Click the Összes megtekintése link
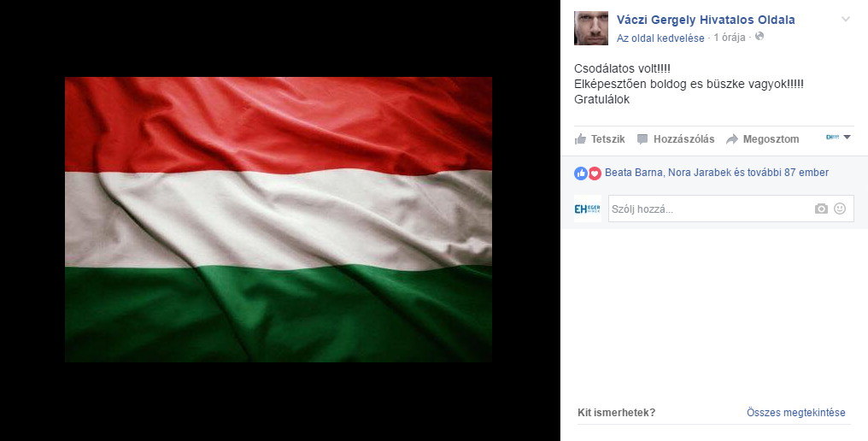This screenshot has height=441, width=868. [x=795, y=413]
